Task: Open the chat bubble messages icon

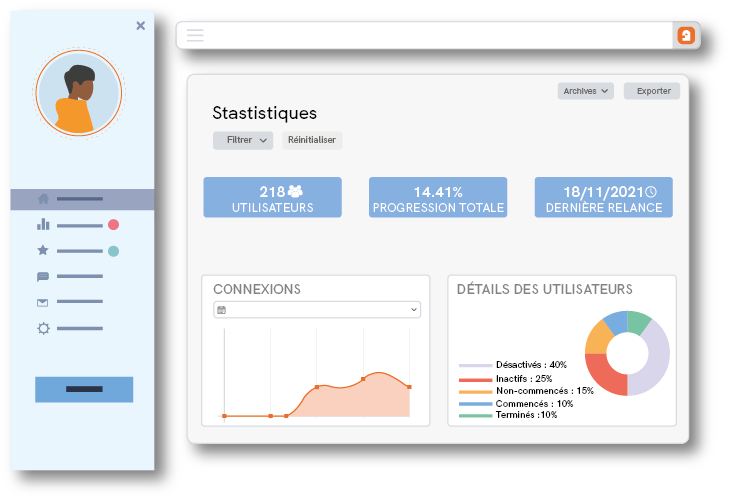Action: pyautogui.click(x=43, y=277)
